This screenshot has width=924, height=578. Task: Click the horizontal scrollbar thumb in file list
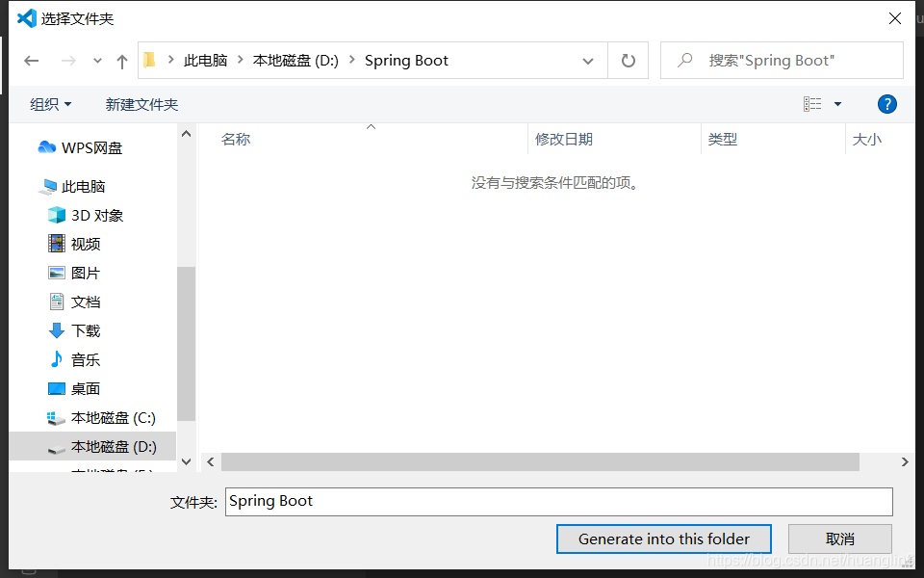(540, 461)
